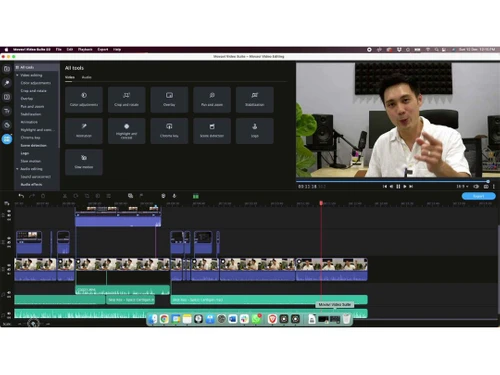Open the Color adjustments tool card
Viewport: 500px width, 375px height.
point(84,99)
